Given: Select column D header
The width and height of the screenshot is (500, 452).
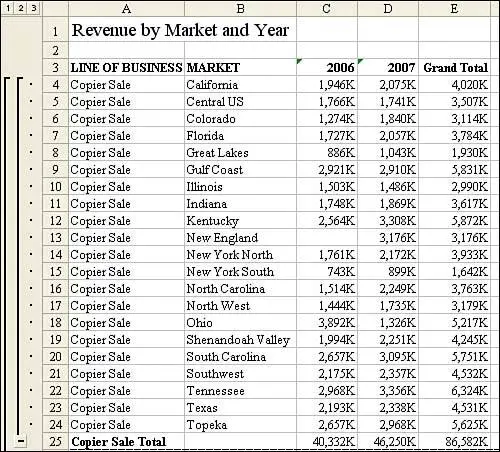Looking at the screenshot, I should point(388,8).
